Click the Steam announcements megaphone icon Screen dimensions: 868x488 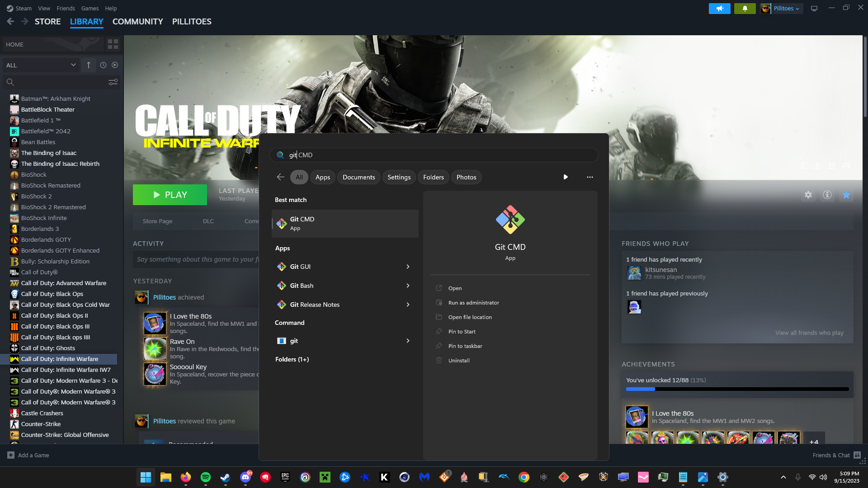coord(719,9)
